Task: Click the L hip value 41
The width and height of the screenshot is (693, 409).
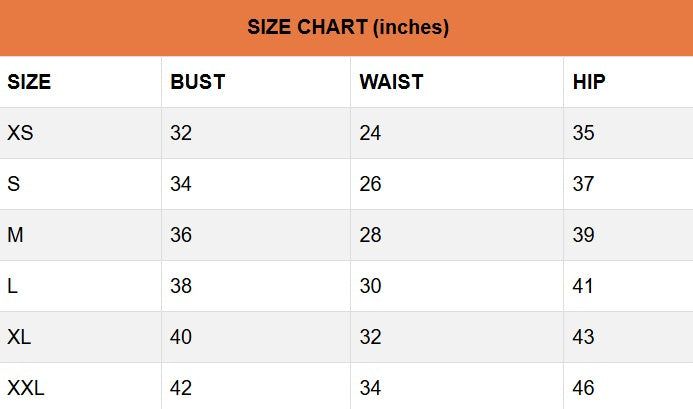Action: coord(583,286)
